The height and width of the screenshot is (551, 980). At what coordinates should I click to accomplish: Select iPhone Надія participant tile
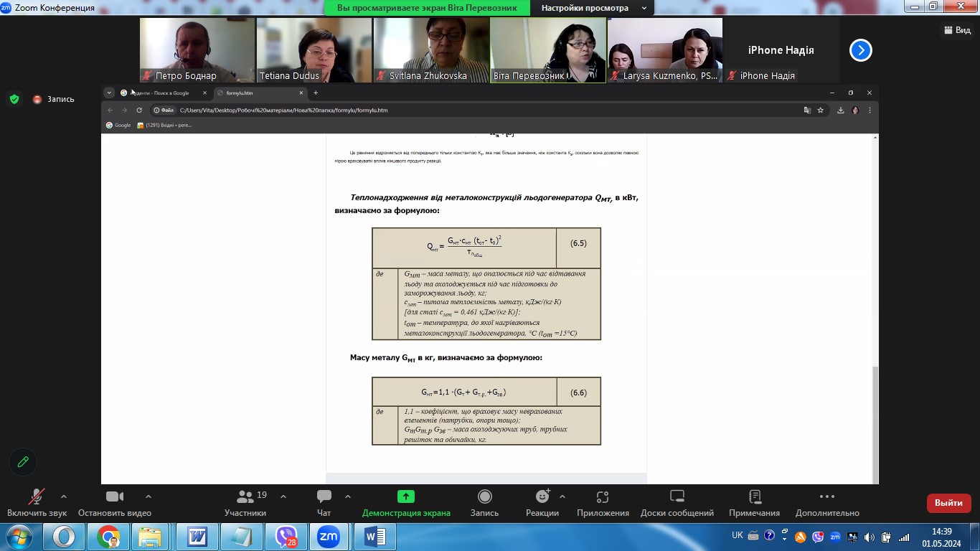(x=781, y=50)
